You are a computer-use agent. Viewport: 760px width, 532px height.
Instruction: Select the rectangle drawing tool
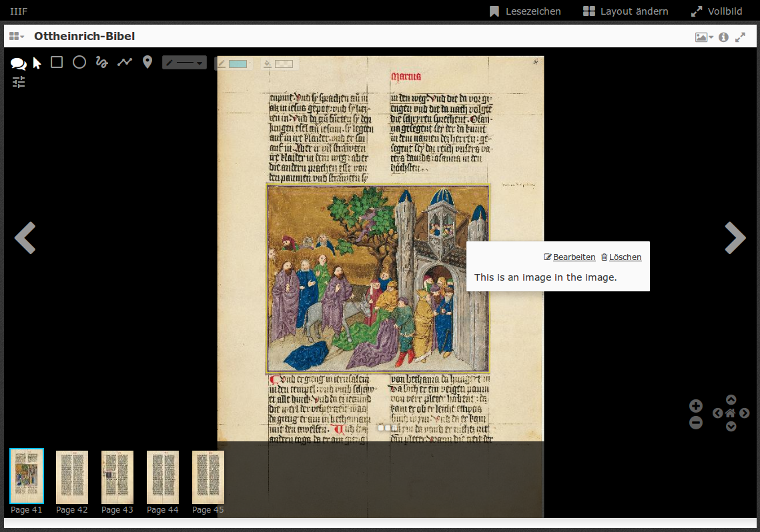pos(57,62)
